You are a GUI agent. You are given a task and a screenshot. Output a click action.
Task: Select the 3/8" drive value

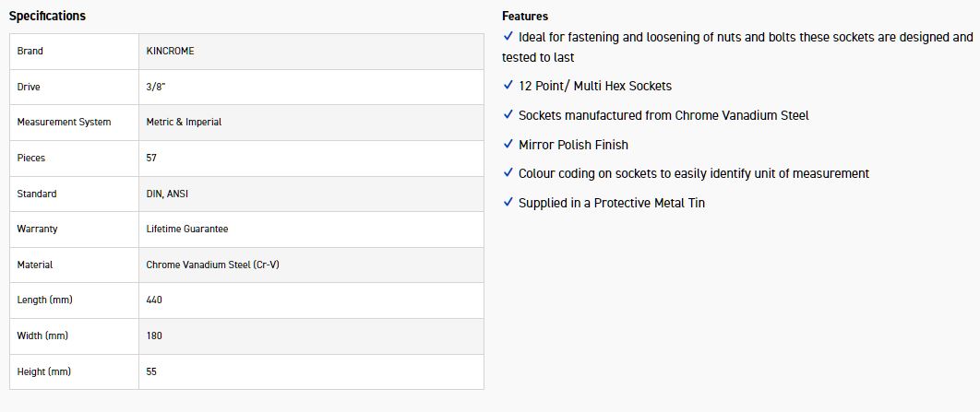pos(158,87)
